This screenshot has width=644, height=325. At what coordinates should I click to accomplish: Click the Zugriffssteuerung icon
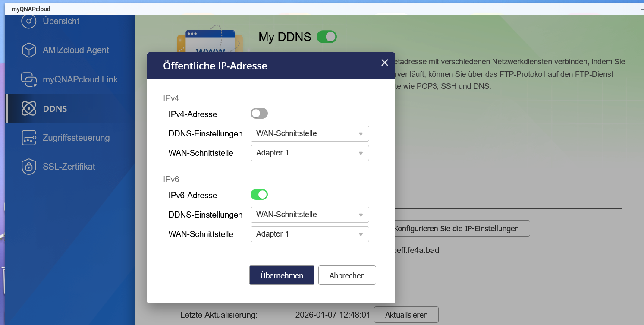29,138
